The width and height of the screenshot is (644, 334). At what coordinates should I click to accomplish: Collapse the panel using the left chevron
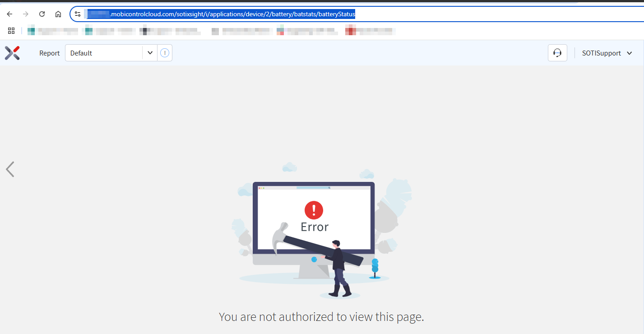pyautogui.click(x=10, y=169)
